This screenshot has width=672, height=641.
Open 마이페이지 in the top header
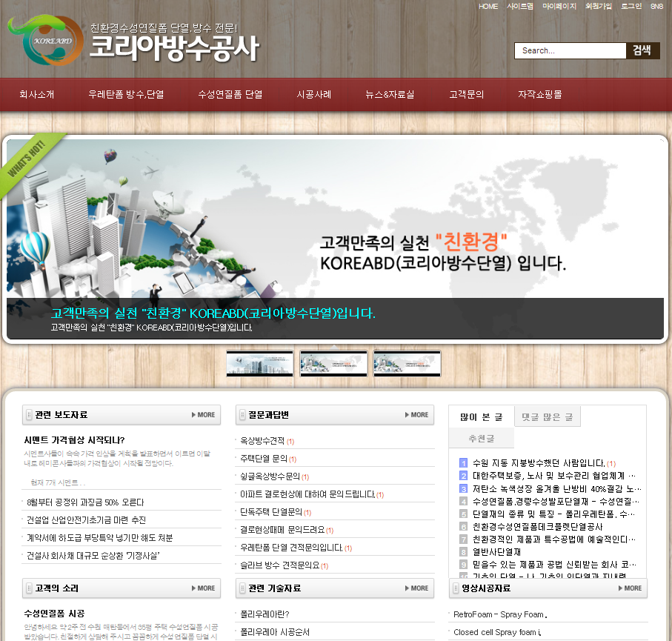click(x=559, y=7)
